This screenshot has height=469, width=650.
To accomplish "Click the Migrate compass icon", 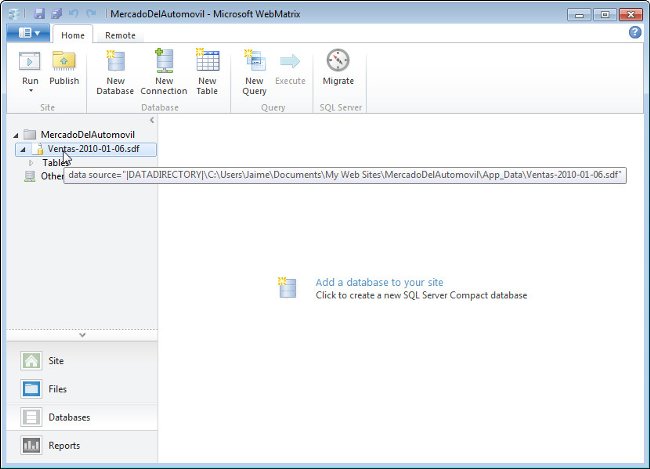I will [x=338, y=60].
